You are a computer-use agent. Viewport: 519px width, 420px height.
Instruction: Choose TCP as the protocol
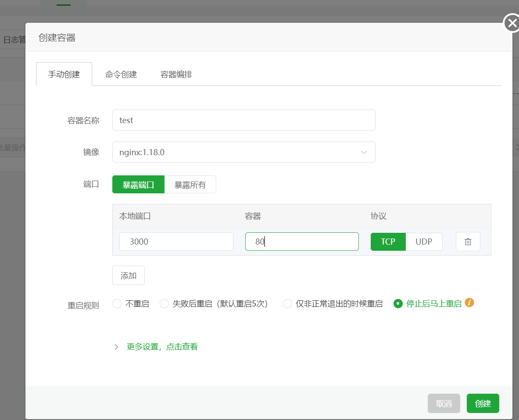388,242
